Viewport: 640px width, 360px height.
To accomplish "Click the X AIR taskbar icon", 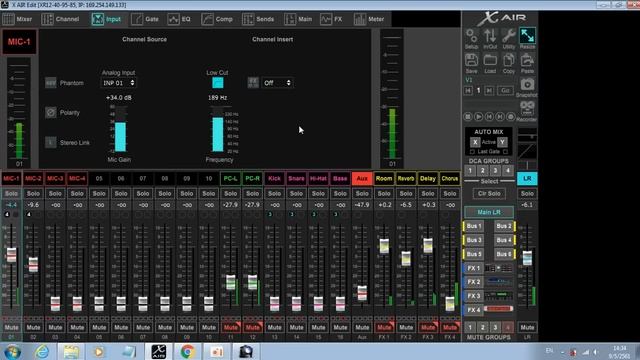I will coord(158,351).
